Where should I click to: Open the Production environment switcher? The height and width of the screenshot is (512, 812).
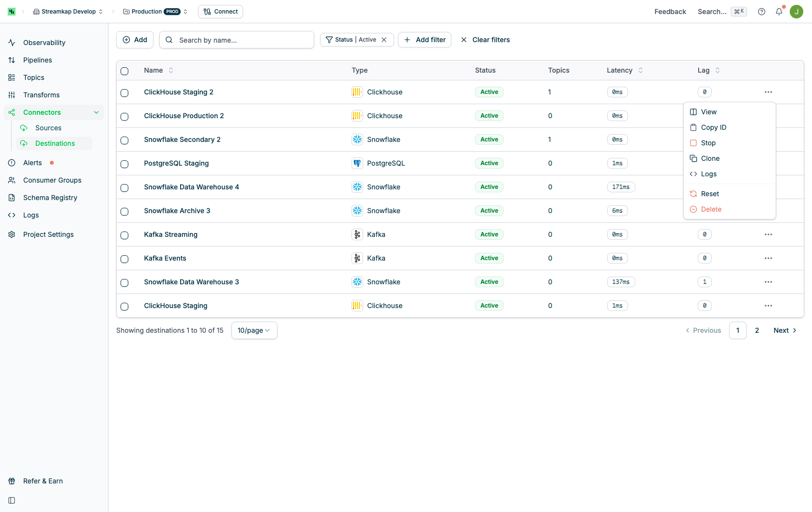(154, 11)
